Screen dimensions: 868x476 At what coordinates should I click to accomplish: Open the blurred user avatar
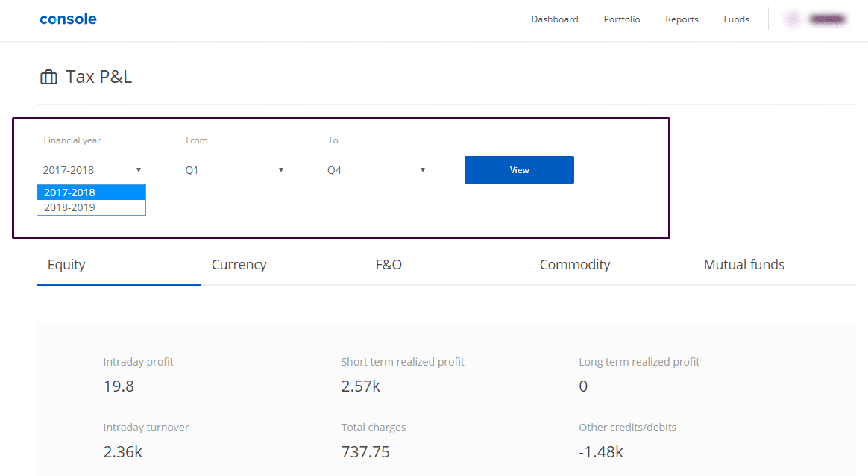793,19
